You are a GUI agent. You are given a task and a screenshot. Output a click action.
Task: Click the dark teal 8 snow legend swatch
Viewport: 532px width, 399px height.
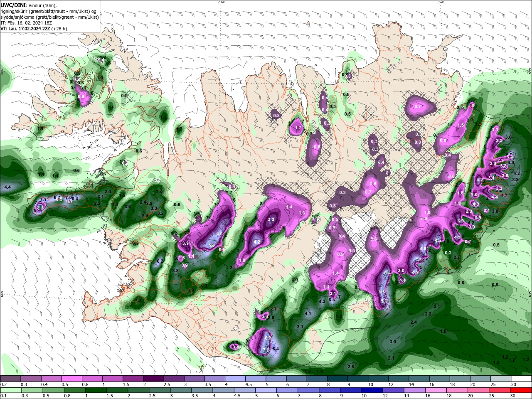point(337,379)
